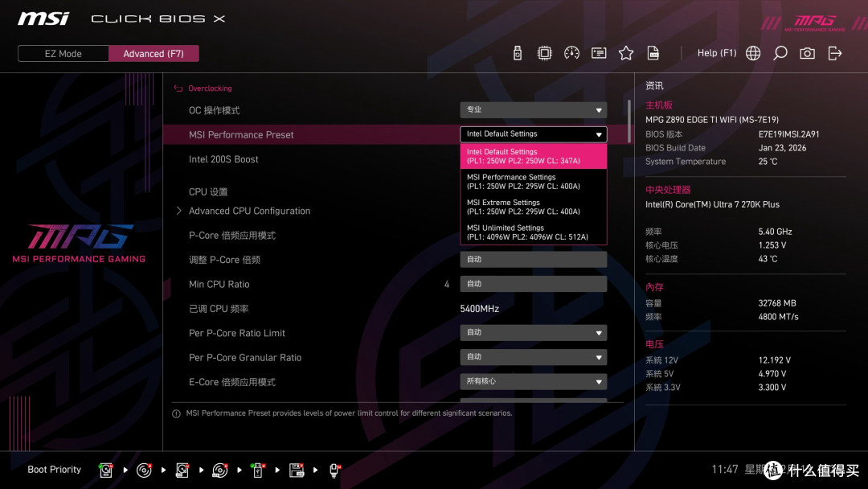The height and width of the screenshot is (489, 868).
Task: Click the Min CPU Ratio value field
Action: [x=533, y=284]
